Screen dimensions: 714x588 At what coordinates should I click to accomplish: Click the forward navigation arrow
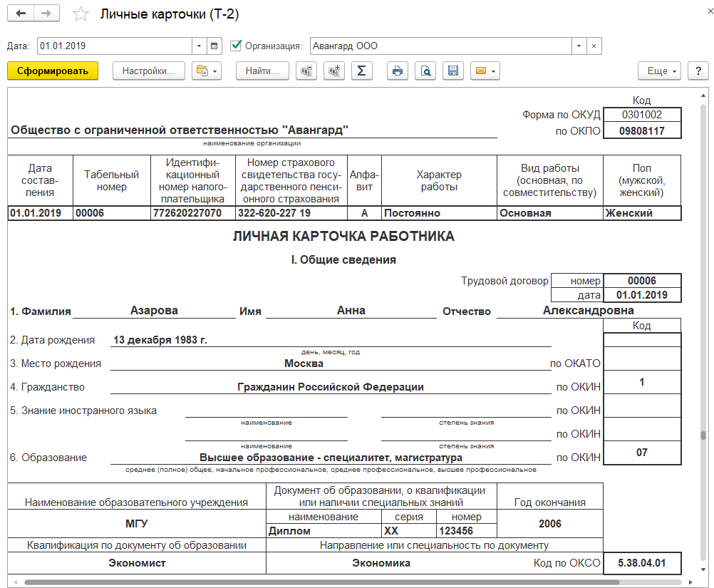point(46,14)
